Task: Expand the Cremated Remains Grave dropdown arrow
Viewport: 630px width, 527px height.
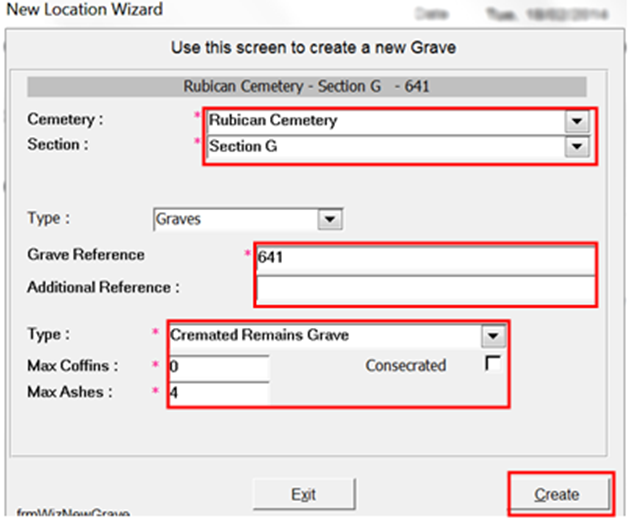Action: 491,336
